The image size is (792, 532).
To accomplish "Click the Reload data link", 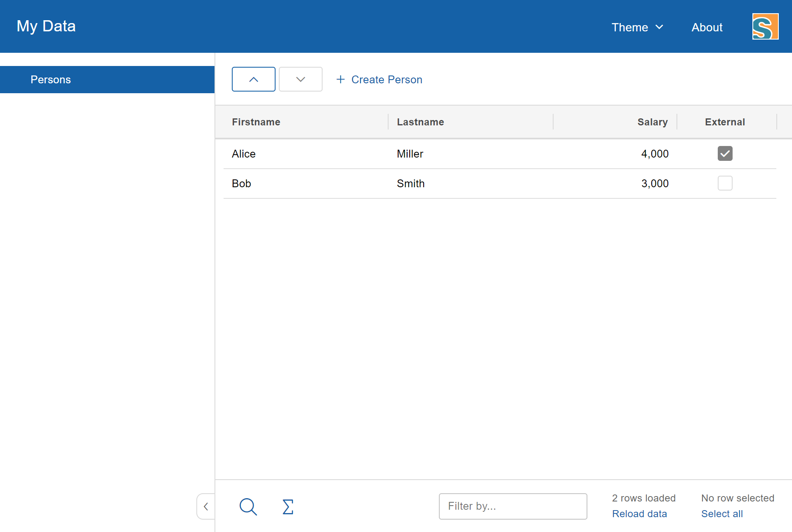I will [640, 513].
